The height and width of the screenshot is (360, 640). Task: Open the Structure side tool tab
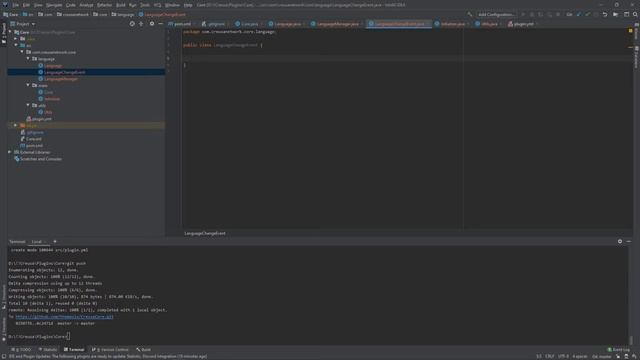coord(4,297)
